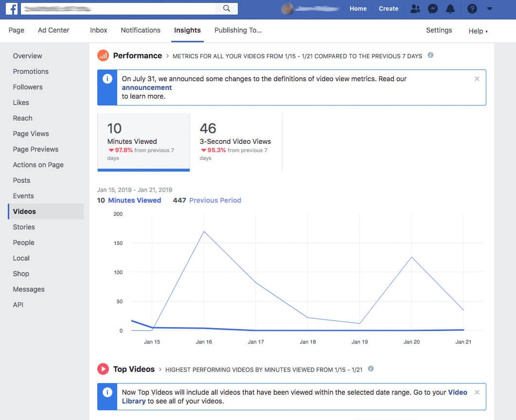The width and height of the screenshot is (516, 420).
Task: Select the 3-Second Video Views card
Action: [236, 142]
